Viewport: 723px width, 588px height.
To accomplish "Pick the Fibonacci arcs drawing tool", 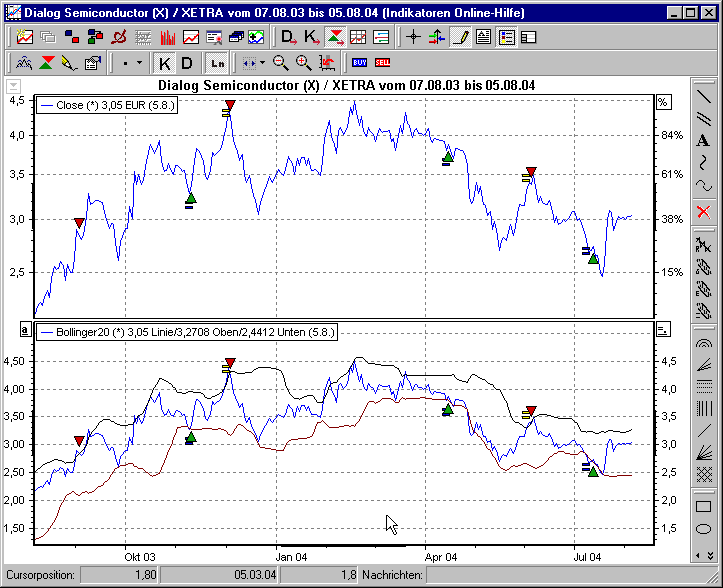I will [704, 342].
